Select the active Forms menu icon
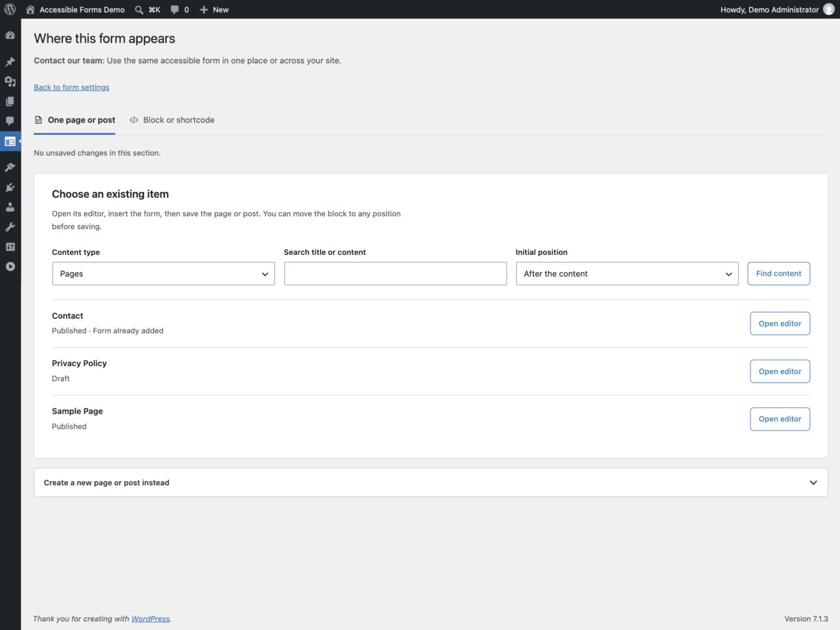This screenshot has height=630, width=840. tap(10, 142)
